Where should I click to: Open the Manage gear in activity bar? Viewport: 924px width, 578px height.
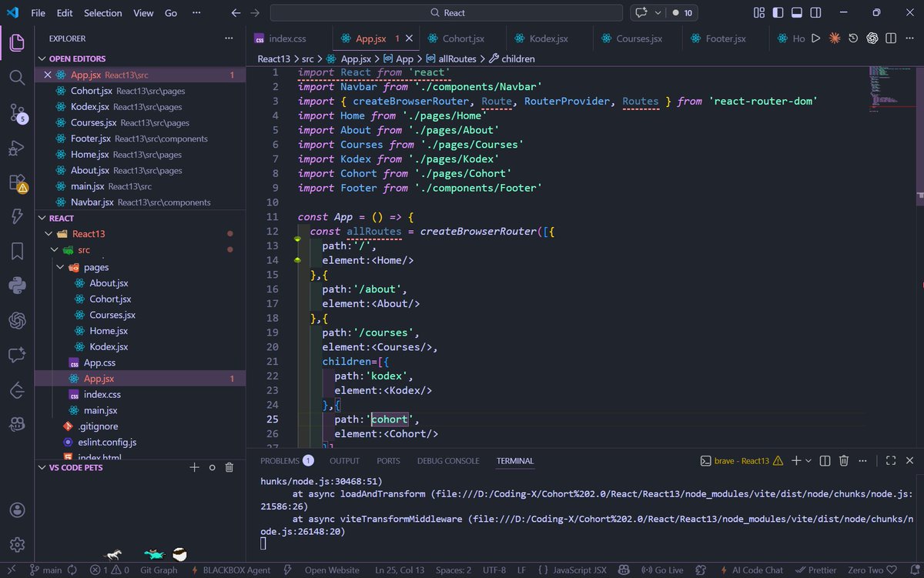17,545
